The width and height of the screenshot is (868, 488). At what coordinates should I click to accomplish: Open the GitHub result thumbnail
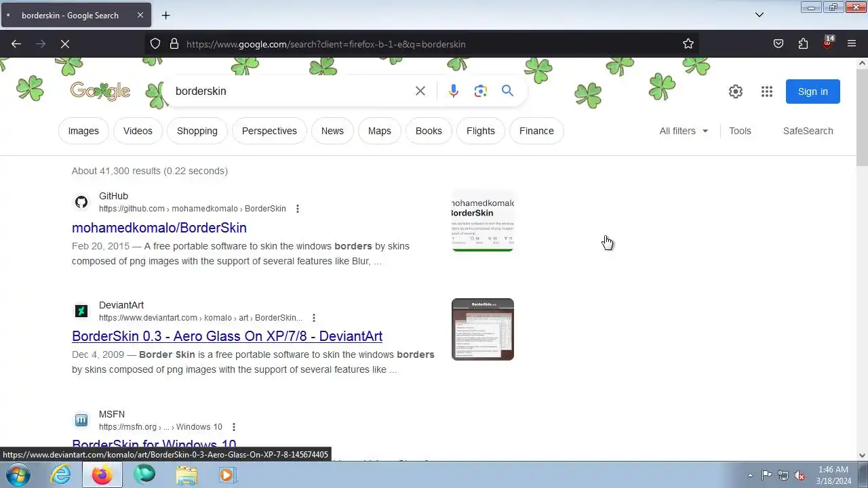(x=483, y=221)
